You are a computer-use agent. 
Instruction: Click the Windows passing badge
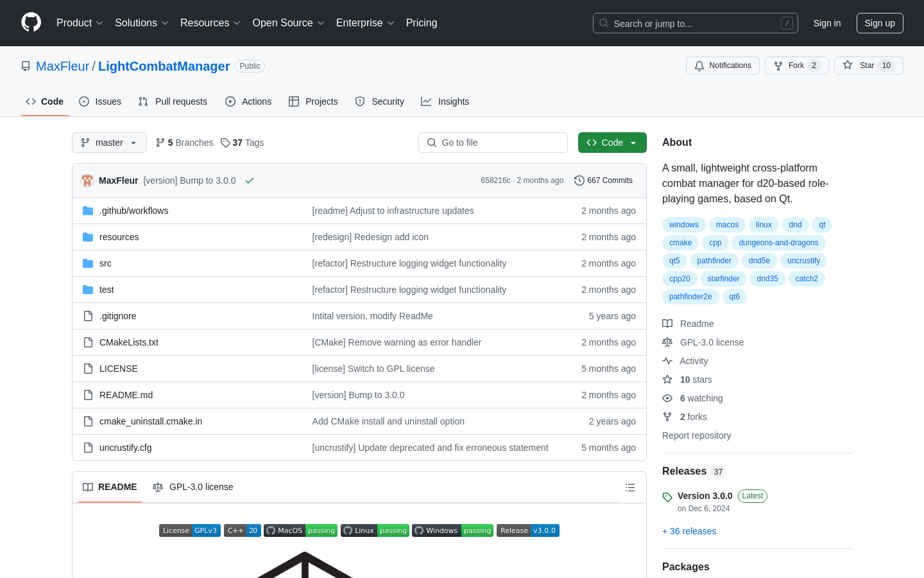[x=453, y=530]
